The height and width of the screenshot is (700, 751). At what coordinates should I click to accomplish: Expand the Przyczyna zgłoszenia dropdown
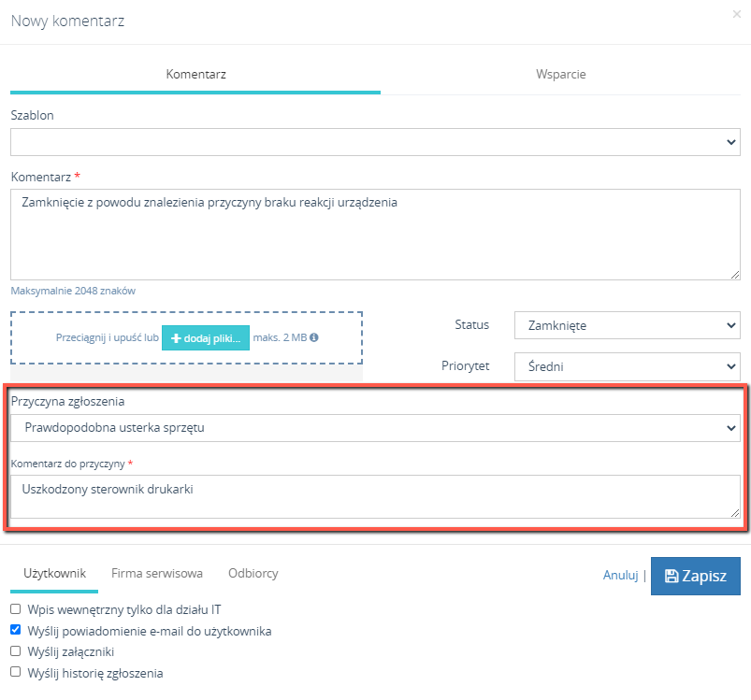click(x=376, y=428)
